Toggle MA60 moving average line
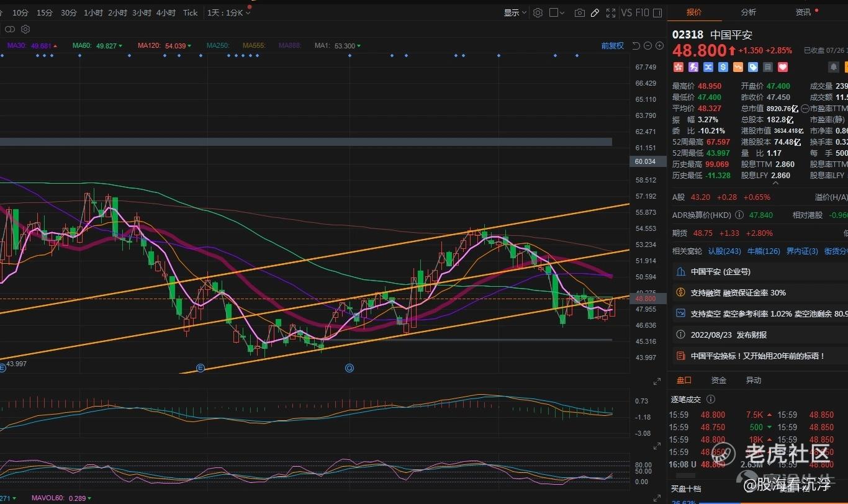This screenshot has height=504, width=848. 97,45
